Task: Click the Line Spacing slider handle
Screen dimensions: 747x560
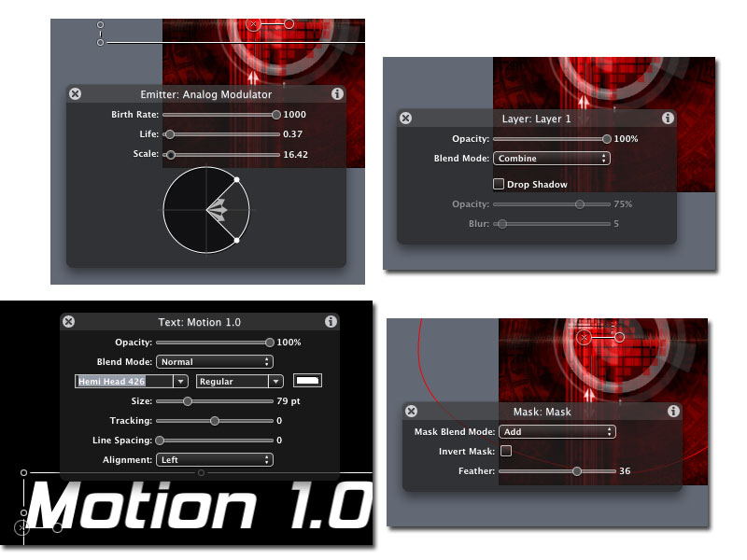Action: click(x=160, y=441)
